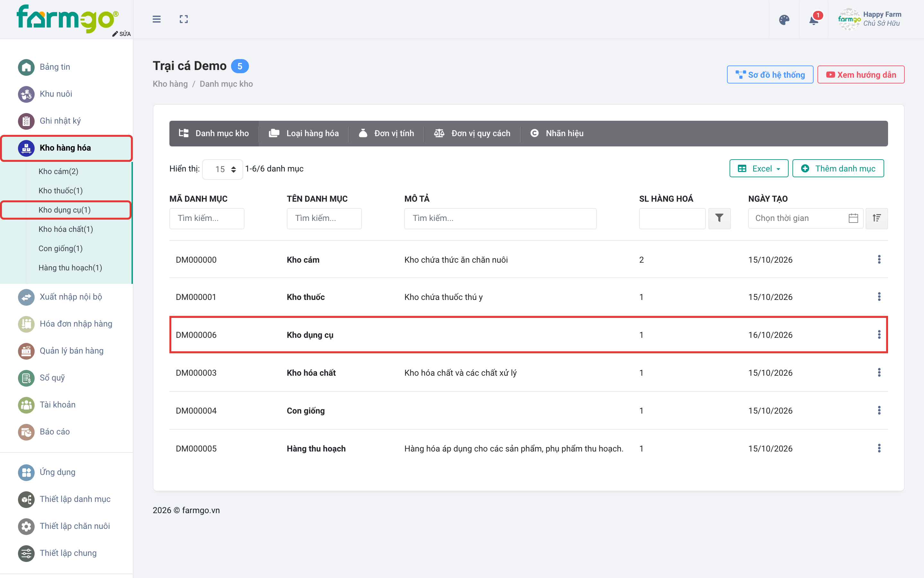Image resolution: width=924 pixels, height=578 pixels.
Task: Click Sơ đồ hệ thống button
Action: point(770,74)
